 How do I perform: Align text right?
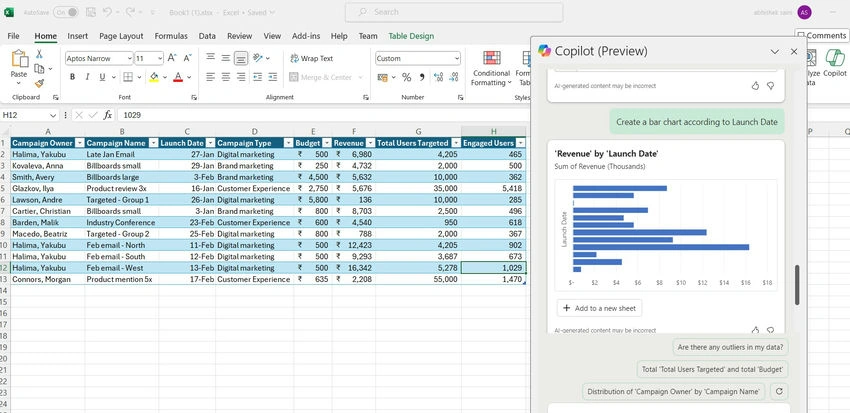pyautogui.click(x=241, y=77)
